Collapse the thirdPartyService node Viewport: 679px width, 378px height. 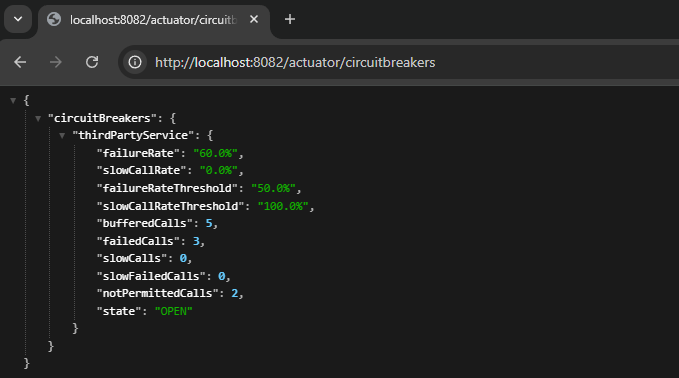(62, 136)
